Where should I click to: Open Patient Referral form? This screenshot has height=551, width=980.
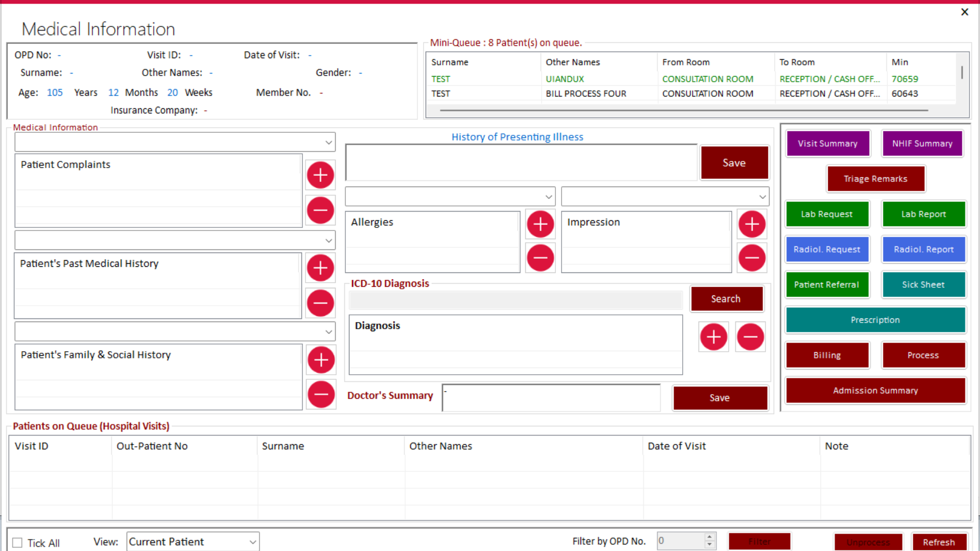click(827, 285)
